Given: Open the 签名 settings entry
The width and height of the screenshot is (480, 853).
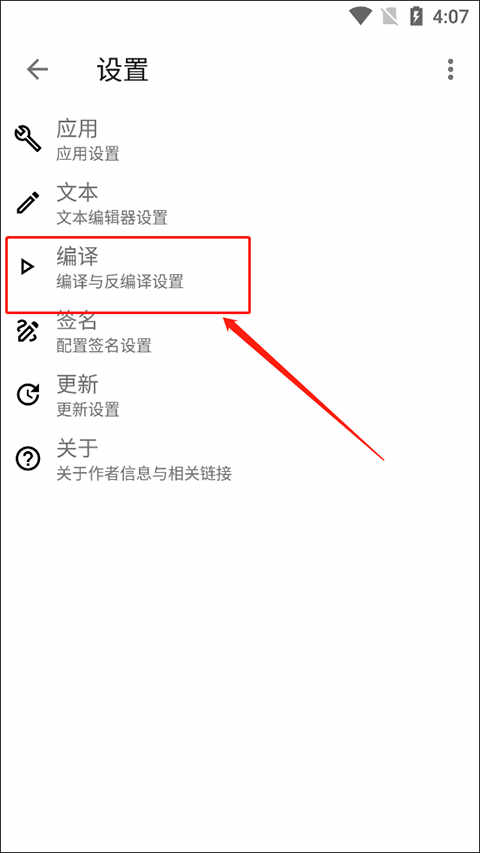Looking at the screenshot, I should [x=240, y=332].
